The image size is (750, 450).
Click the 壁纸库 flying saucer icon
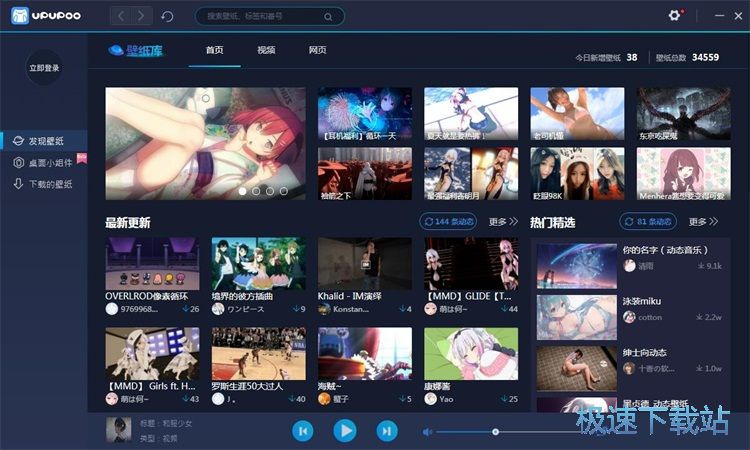pos(116,50)
